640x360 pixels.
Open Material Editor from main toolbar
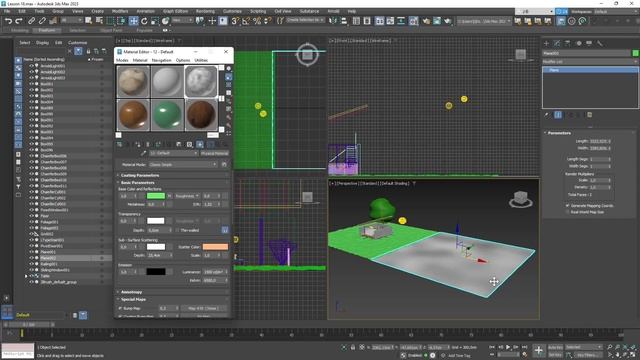(413, 21)
